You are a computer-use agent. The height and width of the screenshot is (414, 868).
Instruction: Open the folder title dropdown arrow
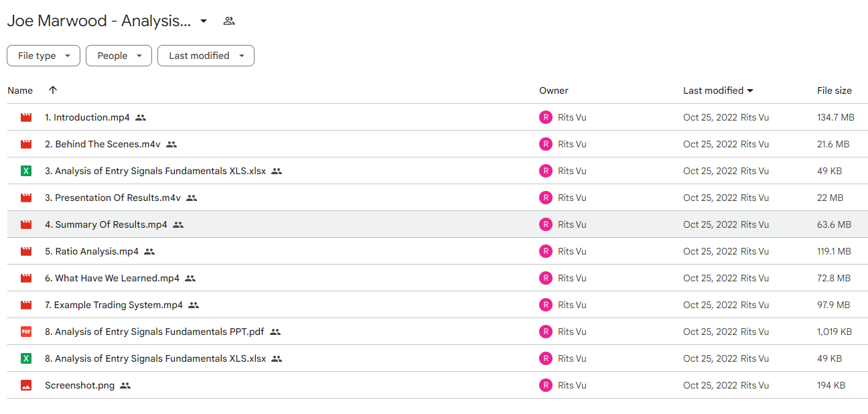pyautogui.click(x=204, y=21)
